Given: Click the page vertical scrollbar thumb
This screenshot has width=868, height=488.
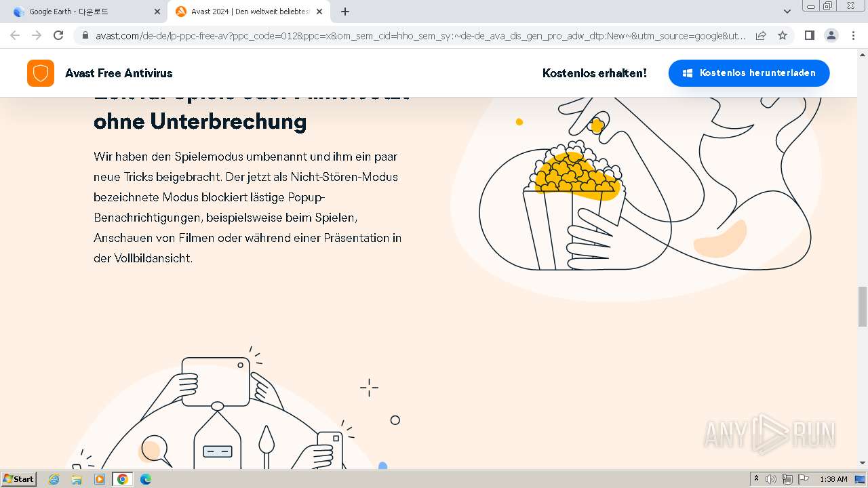Looking at the screenshot, I should pos(863,306).
